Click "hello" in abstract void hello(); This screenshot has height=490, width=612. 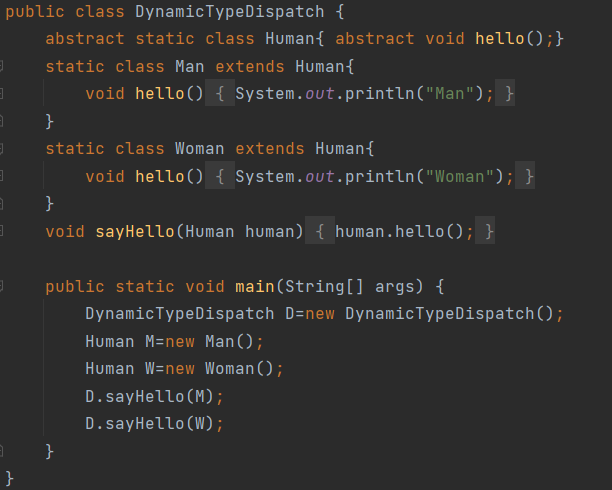tap(500, 39)
